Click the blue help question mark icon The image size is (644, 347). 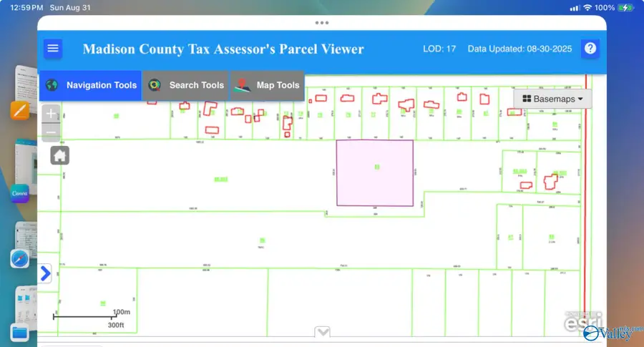coord(590,49)
